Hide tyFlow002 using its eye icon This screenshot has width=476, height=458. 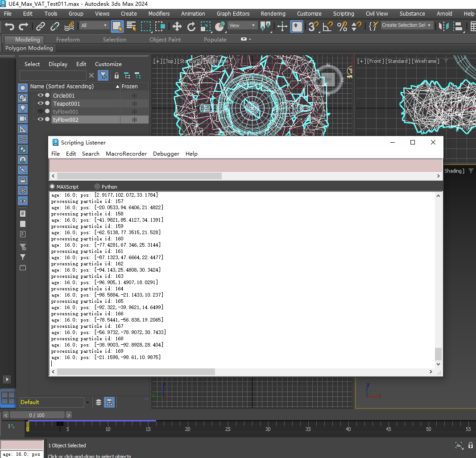pos(41,119)
